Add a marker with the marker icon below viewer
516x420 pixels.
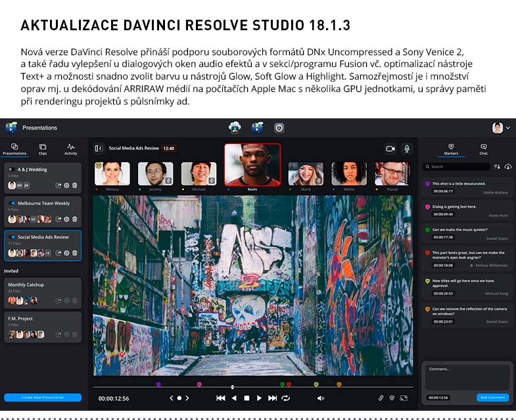pyautogui.click(x=392, y=398)
